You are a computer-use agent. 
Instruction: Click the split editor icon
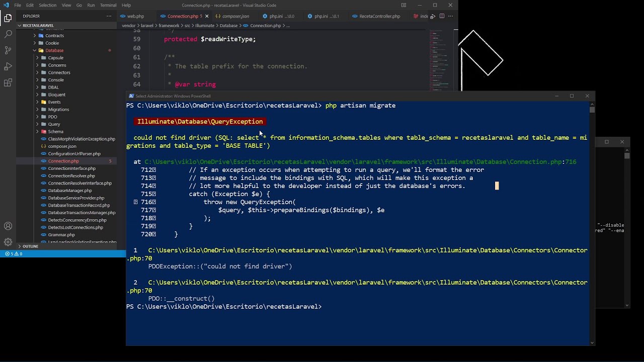coord(442,16)
